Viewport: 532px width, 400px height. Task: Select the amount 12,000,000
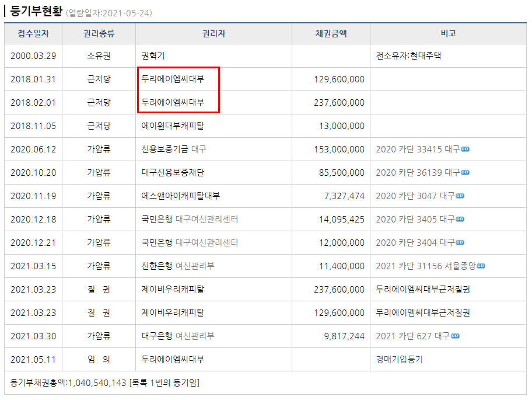click(342, 242)
